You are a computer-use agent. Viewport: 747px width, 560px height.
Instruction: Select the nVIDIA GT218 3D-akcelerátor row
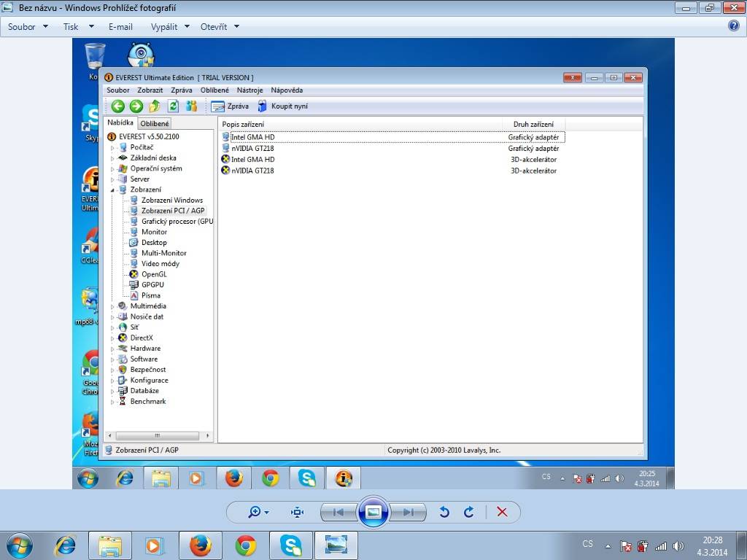(393, 171)
